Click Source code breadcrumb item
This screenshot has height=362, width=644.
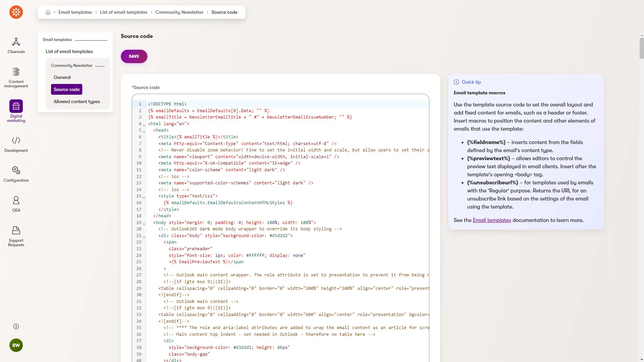[x=224, y=12]
